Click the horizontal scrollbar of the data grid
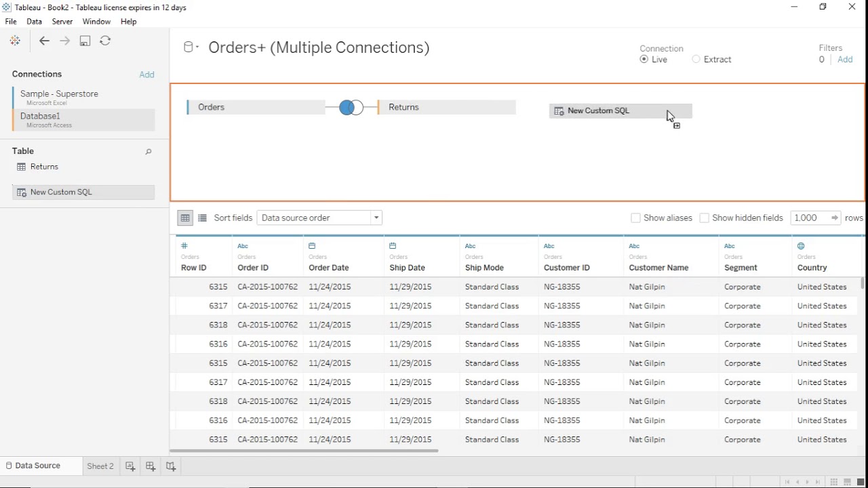868x488 pixels. pyautogui.click(x=304, y=451)
